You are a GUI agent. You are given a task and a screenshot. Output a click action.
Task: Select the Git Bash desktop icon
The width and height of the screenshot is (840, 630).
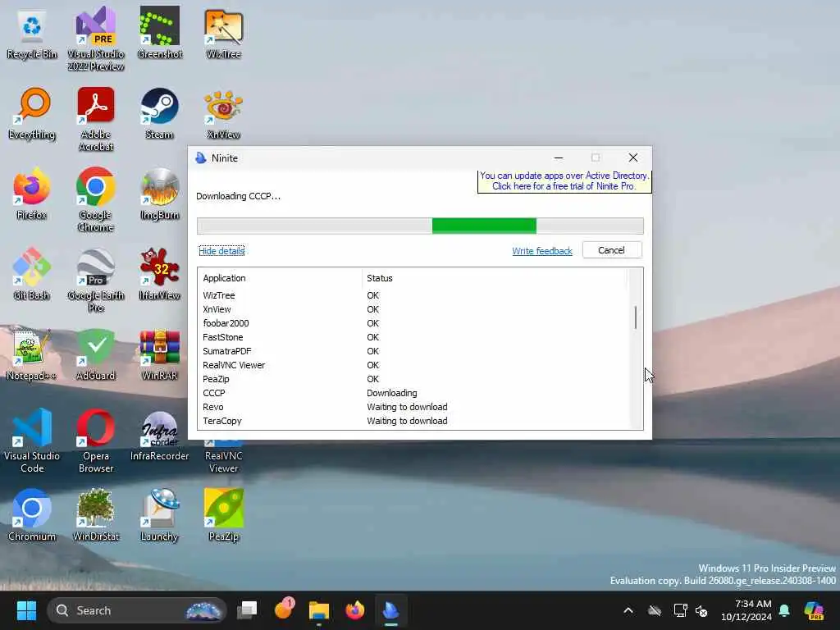(x=32, y=274)
